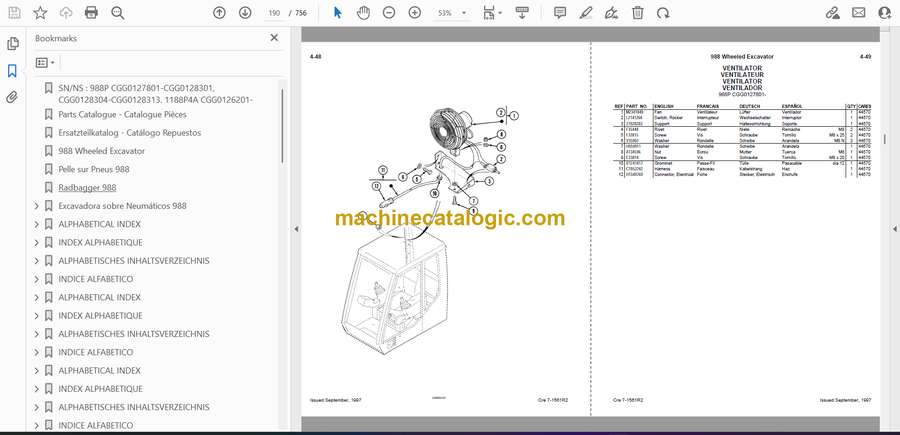This screenshot has height=435, width=900.
Task: Click the Save file icon
Action: click(14, 13)
